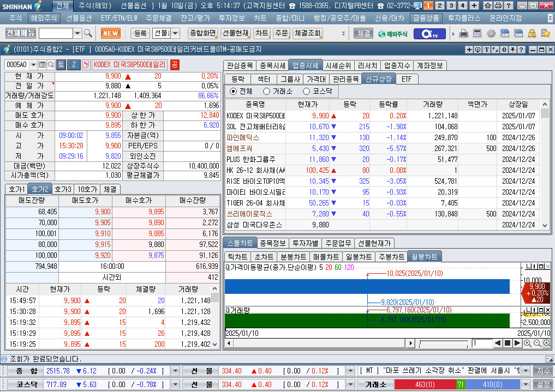Click the new listing table scroll down arrow
Viewport: 555px width, 392px height.
[545, 226]
